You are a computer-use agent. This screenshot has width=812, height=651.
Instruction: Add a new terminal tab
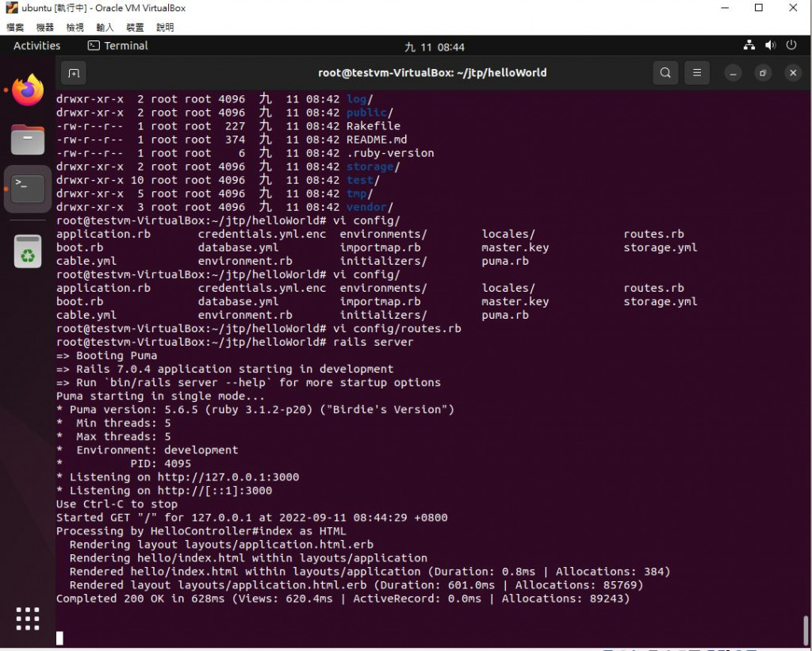click(74, 73)
